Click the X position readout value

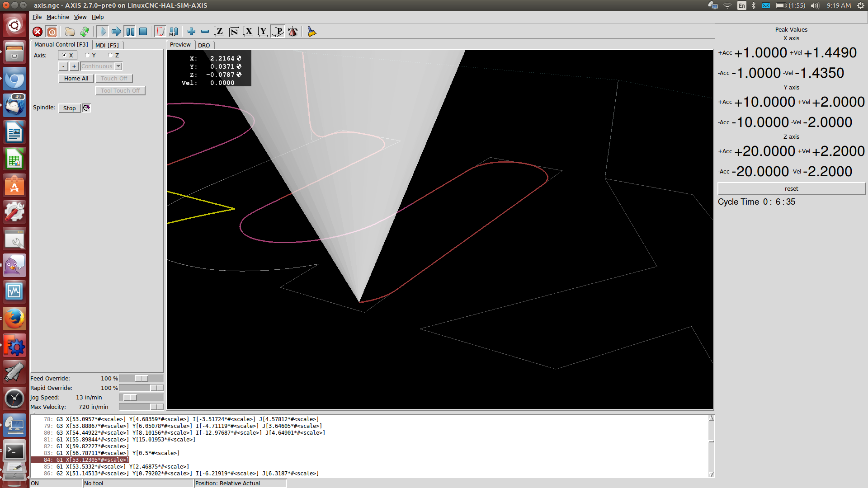[222, 58]
